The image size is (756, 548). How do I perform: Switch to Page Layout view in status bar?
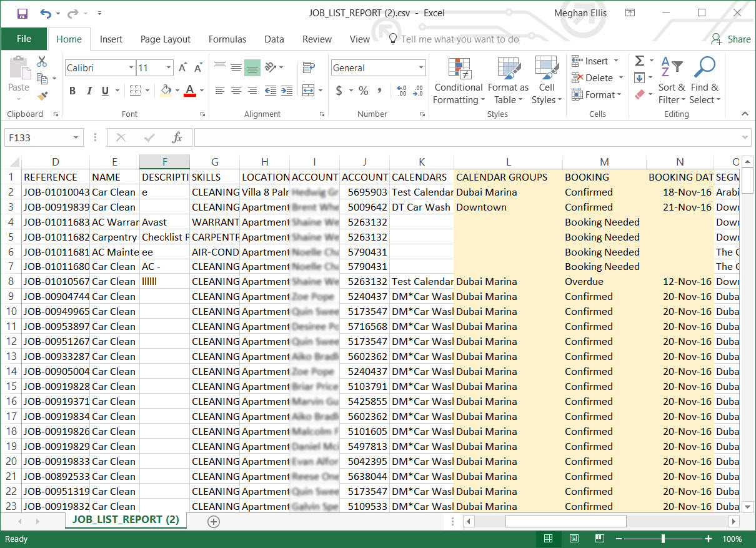(x=574, y=539)
